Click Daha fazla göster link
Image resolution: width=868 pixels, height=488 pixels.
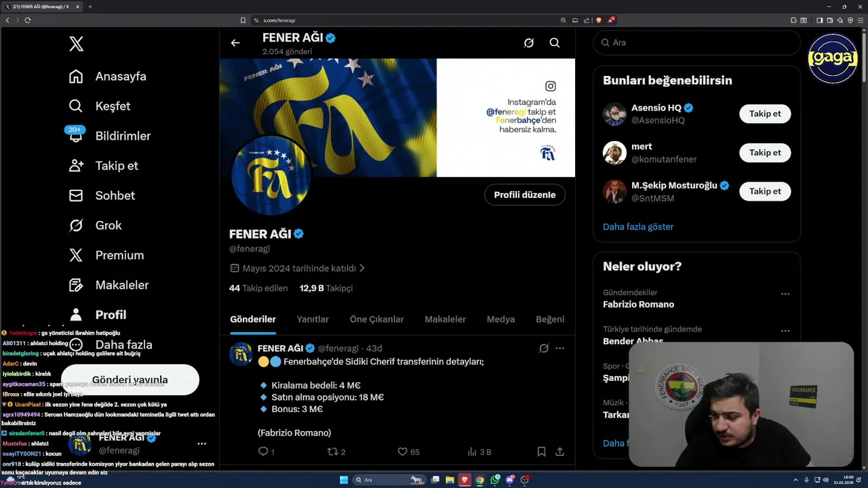click(x=638, y=227)
